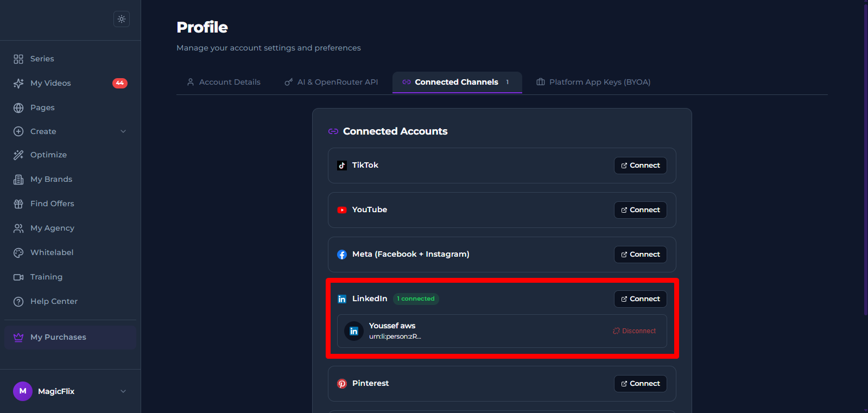The height and width of the screenshot is (413, 868).
Task: Select the Connected Channels tab
Action: click(457, 82)
